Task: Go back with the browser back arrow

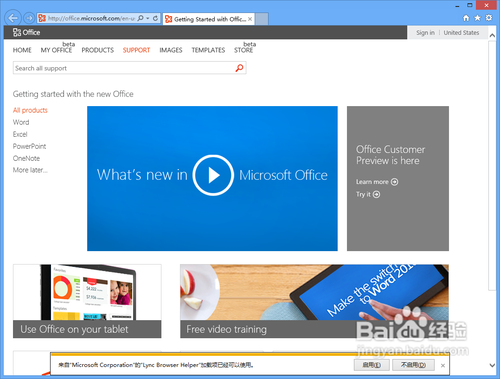Action: (x=13, y=18)
